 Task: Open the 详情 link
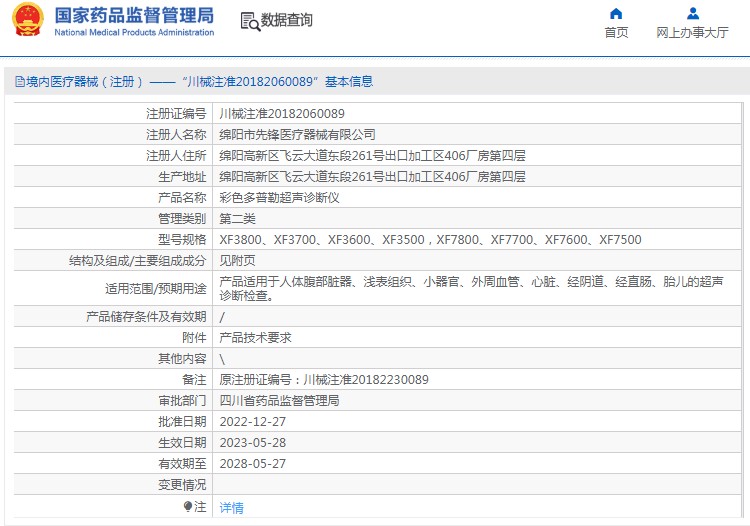[x=232, y=507]
